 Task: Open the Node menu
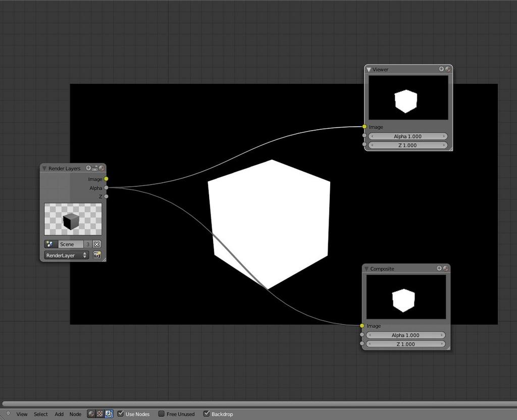75,414
